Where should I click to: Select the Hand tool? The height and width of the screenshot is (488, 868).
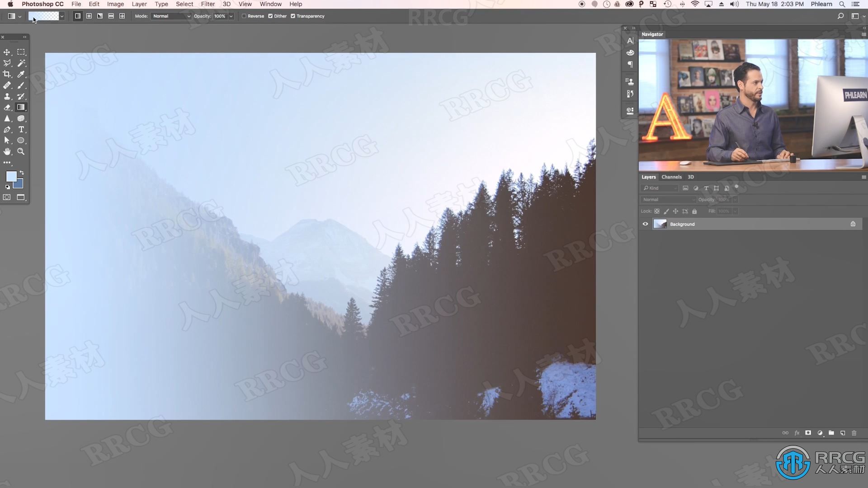pyautogui.click(x=7, y=151)
